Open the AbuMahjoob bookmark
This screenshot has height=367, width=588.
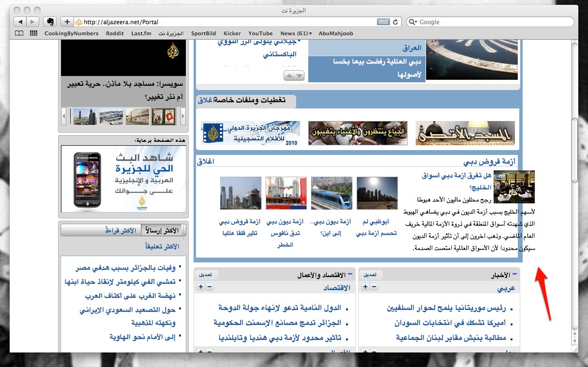pos(336,33)
